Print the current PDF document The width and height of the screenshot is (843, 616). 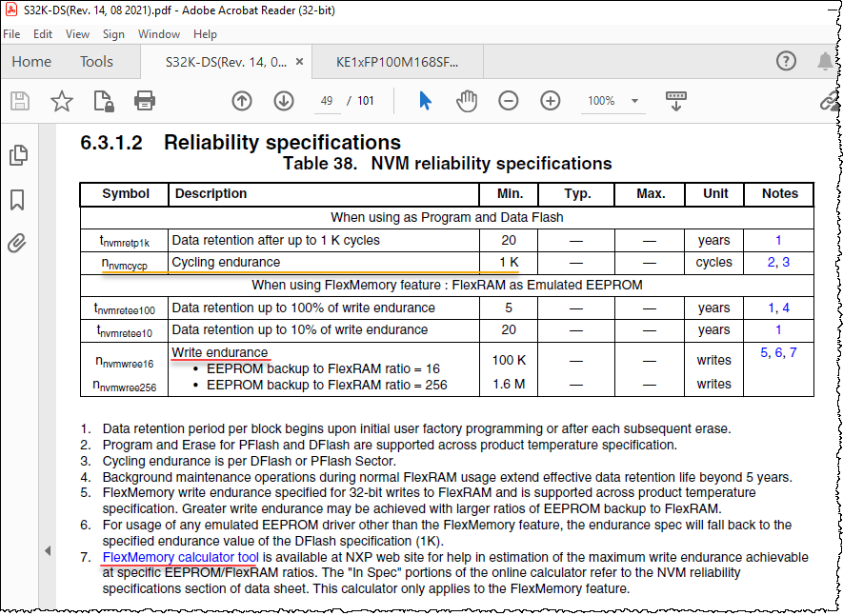144,101
